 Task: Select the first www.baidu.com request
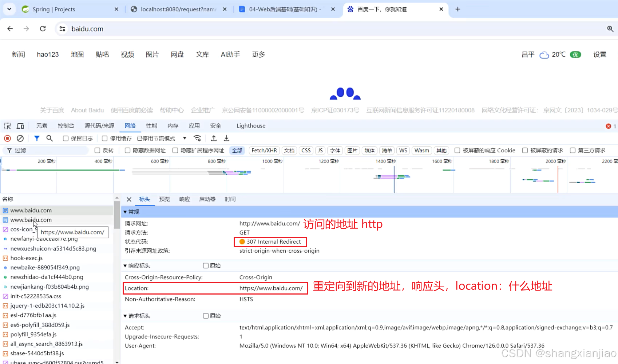tap(57, 211)
